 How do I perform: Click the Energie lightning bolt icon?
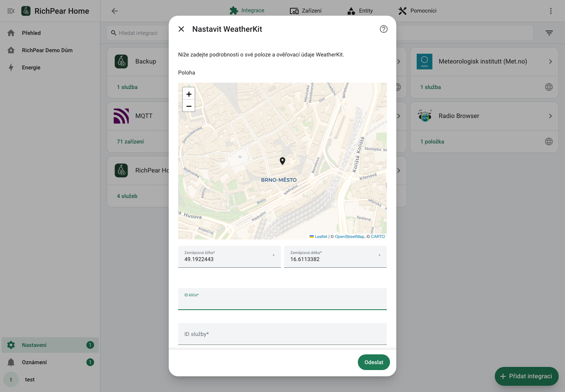point(11,67)
